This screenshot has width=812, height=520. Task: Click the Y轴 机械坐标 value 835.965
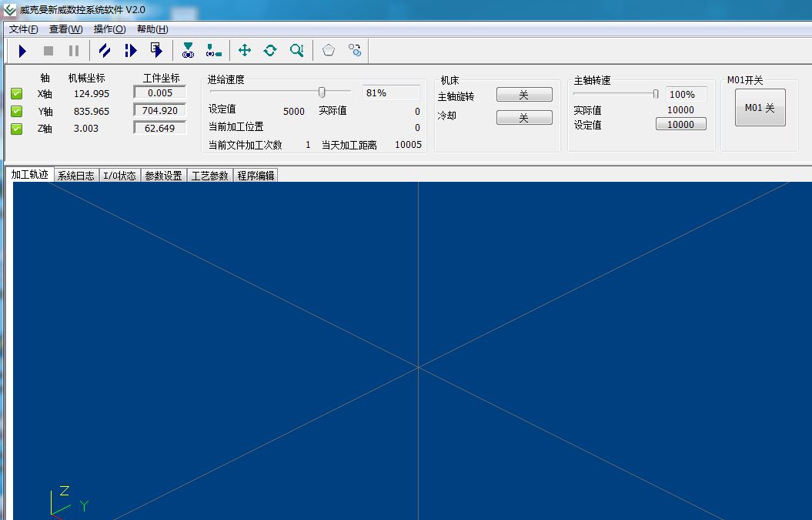click(92, 112)
